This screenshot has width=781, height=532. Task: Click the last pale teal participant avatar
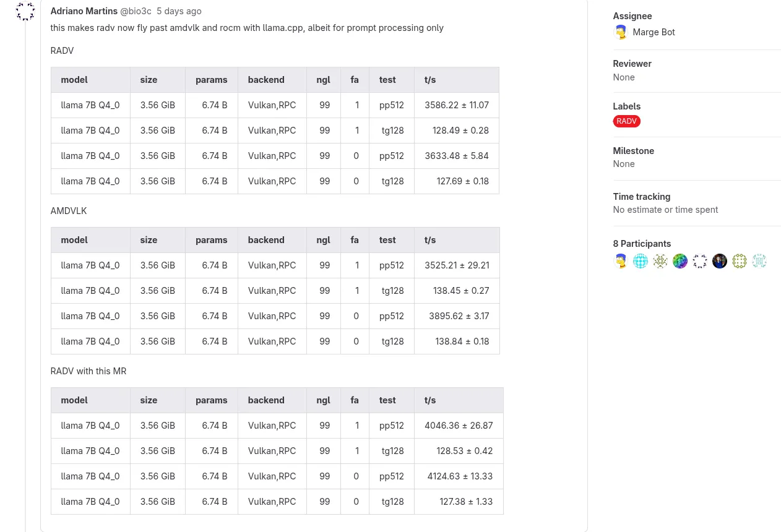pyautogui.click(x=759, y=261)
